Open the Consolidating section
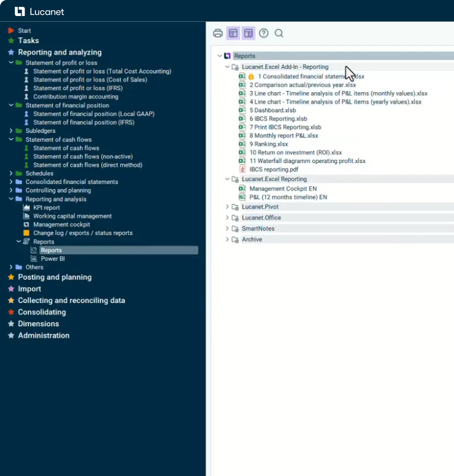 pos(42,312)
